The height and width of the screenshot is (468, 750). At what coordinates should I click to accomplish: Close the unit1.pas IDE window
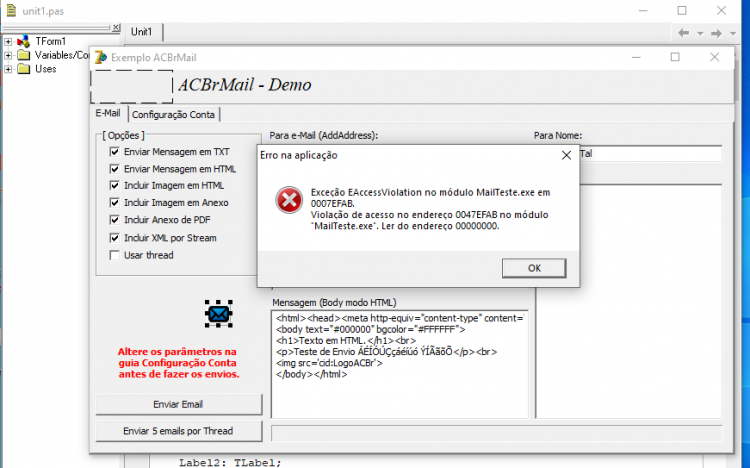point(721,11)
